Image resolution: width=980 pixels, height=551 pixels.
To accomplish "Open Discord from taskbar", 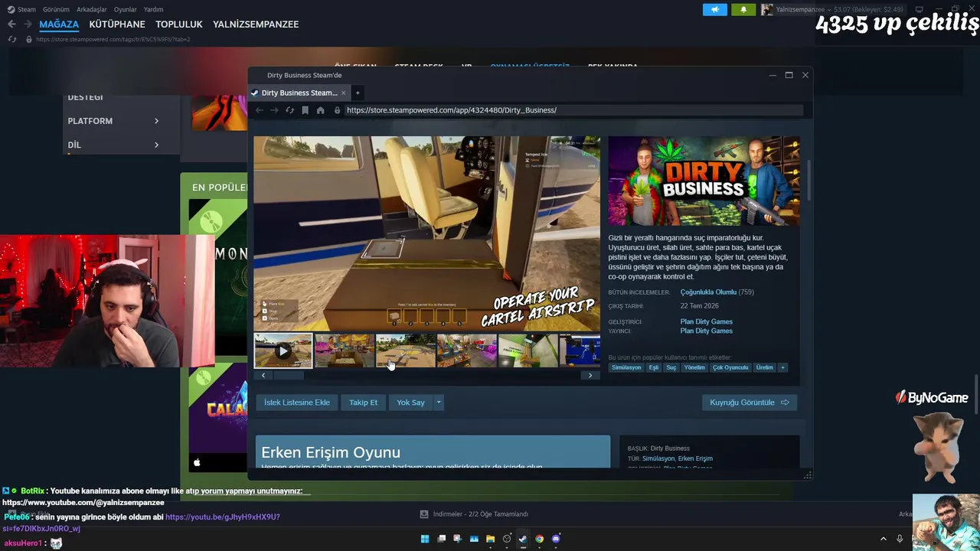I will click(x=556, y=539).
